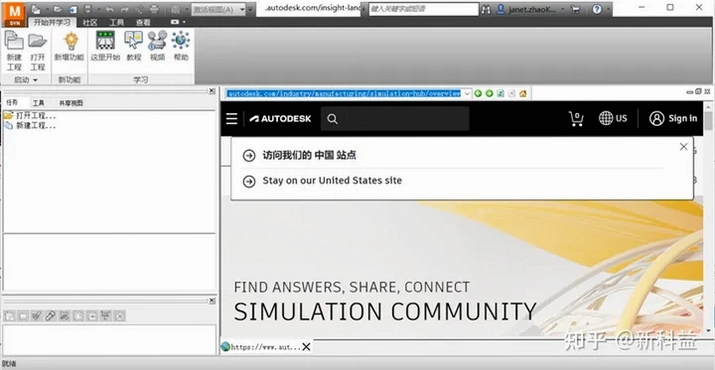Open the US region selector on the Autodesk site
The image size is (715, 370).
tap(613, 119)
